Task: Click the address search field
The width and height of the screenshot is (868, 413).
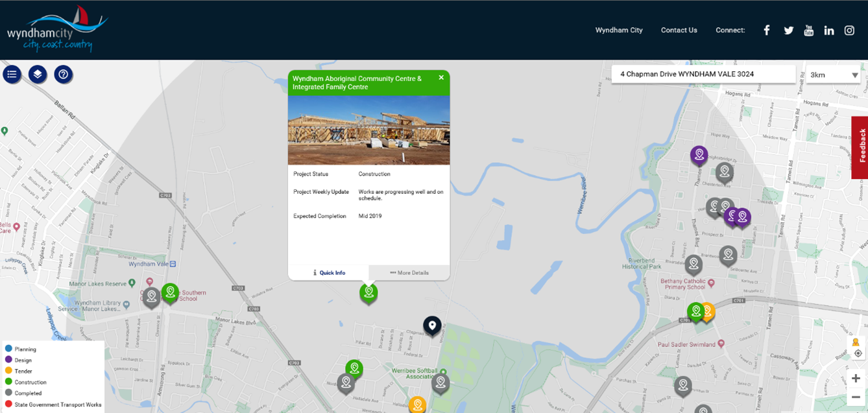Action: pyautogui.click(x=704, y=75)
